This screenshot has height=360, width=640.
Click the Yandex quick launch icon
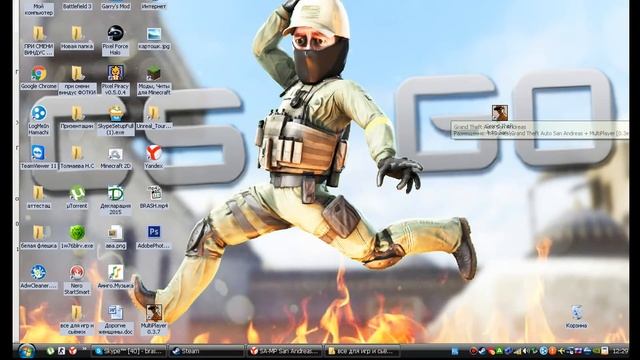(x=73, y=351)
